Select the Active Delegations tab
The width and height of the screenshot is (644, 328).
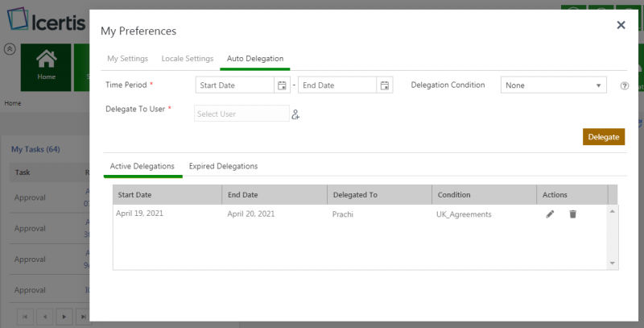click(x=142, y=166)
